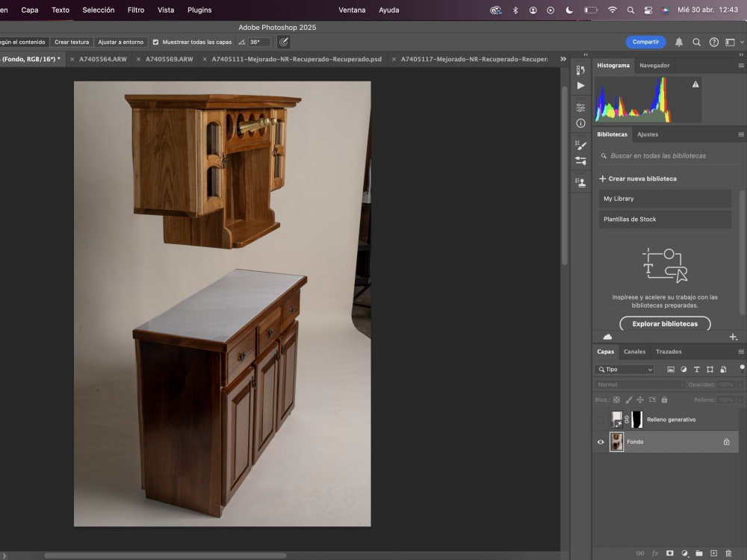Switch to the Navegador tab
Image resolution: width=747 pixels, height=560 pixels.
pos(654,65)
